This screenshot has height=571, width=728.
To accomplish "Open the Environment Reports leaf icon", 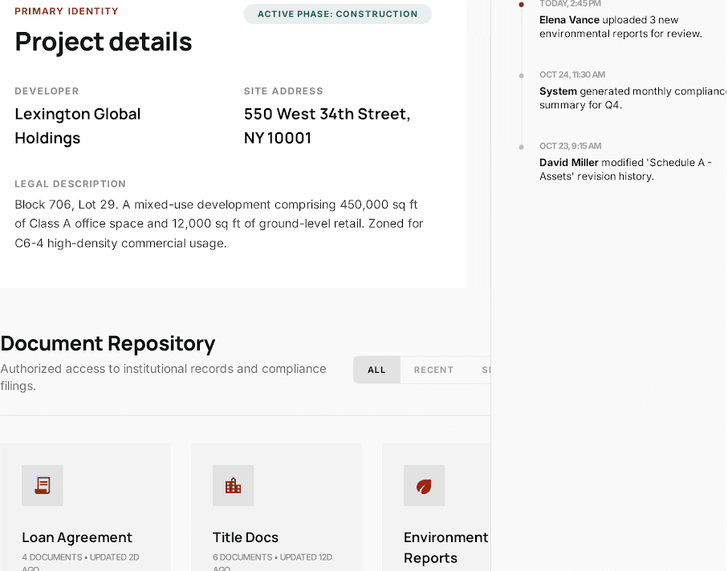I will point(424,485).
